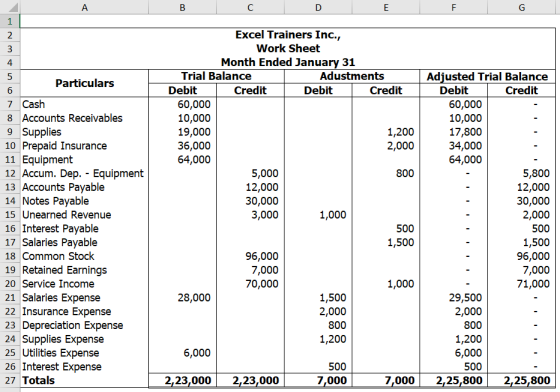The image size is (560, 392).
Task: Select Retained Earnings trial balance credit 7,000
Action: click(250, 270)
